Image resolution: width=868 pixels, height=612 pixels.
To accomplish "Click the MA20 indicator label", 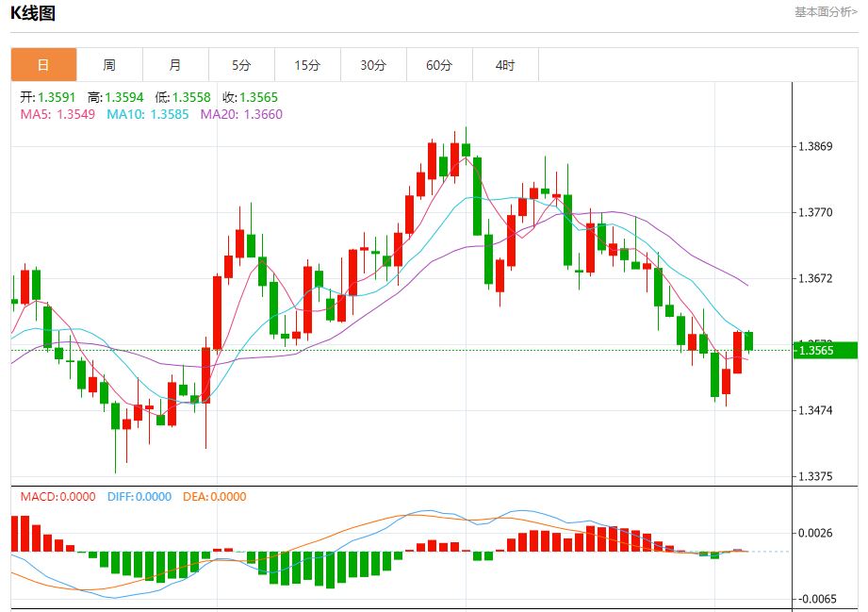I will pyautogui.click(x=239, y=114).
